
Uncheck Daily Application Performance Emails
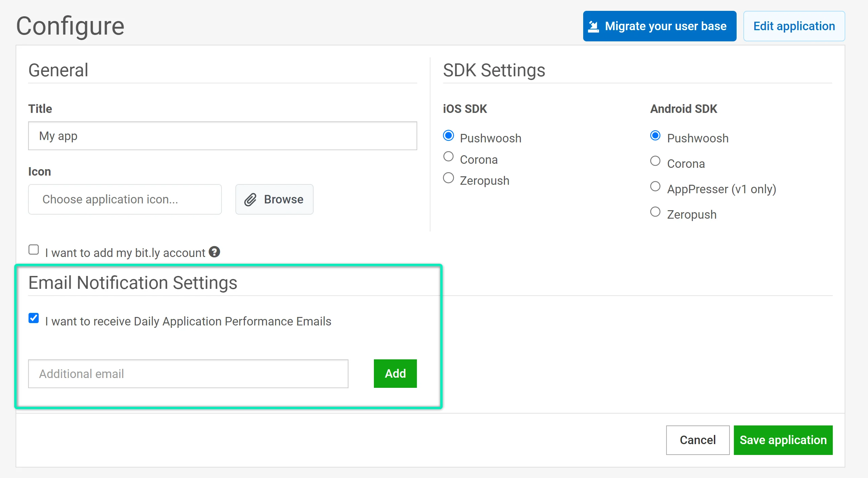tap(34, 318)
